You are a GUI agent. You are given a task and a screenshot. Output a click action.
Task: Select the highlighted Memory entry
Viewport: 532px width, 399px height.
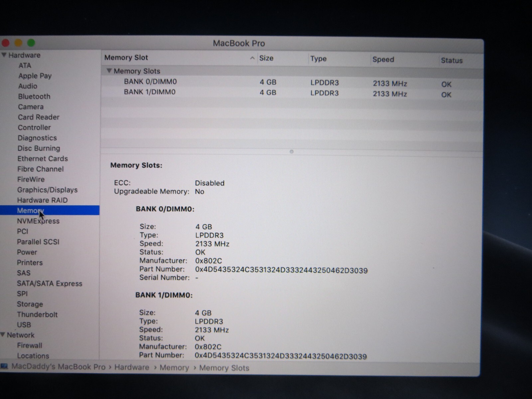point(50,210)
